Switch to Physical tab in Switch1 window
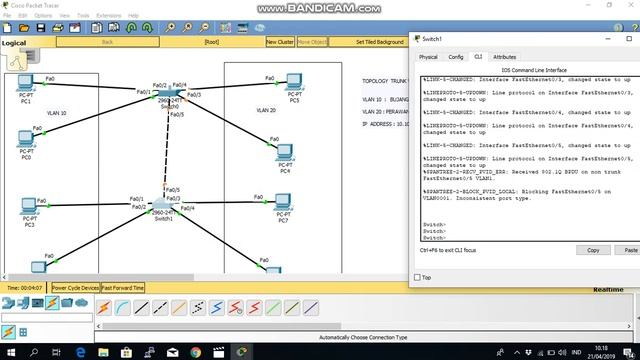 point(428,57)
